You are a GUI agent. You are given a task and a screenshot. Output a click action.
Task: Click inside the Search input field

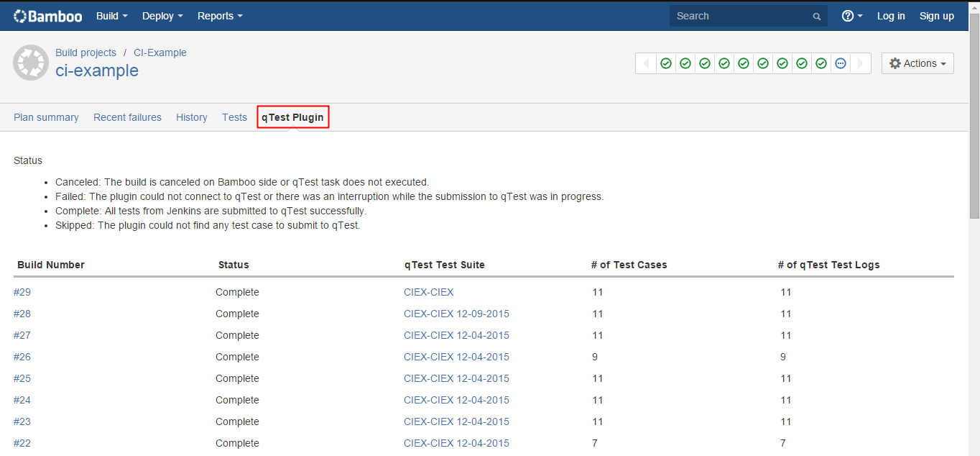click(740, 16)
